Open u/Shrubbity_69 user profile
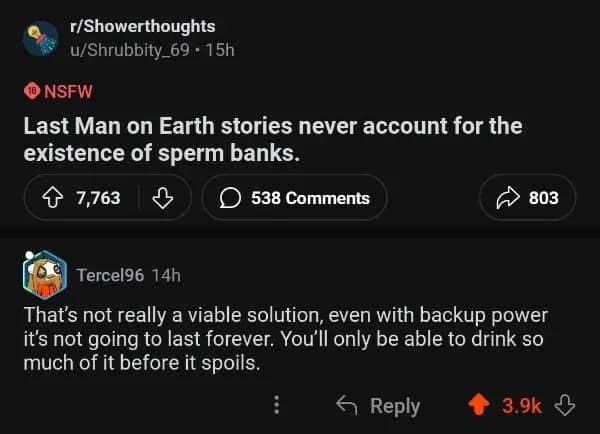The width and height of the screenshot is (600, 434). click(139, 49)
